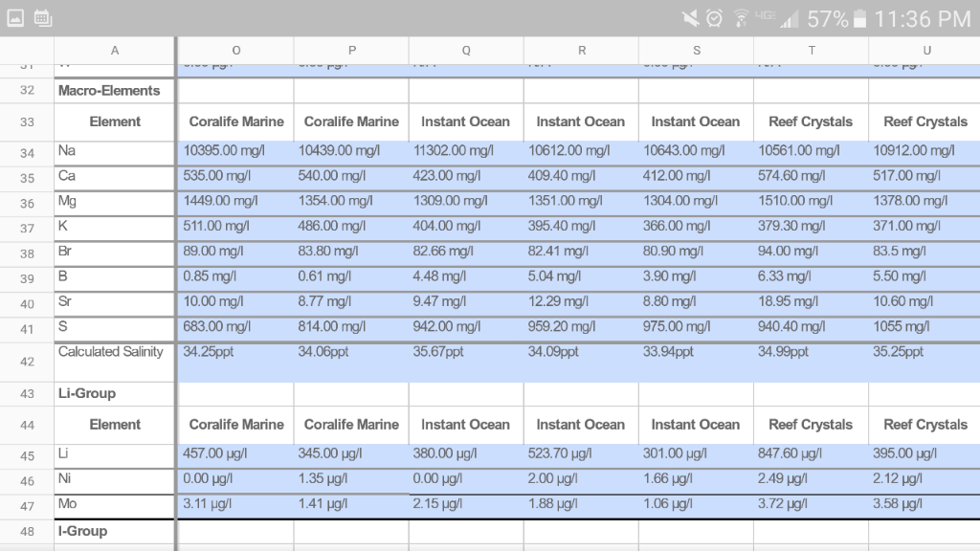Select the 11302.00 mg/l sodium cell
This screenshot has width=980, height=551.
click(466, 154)
